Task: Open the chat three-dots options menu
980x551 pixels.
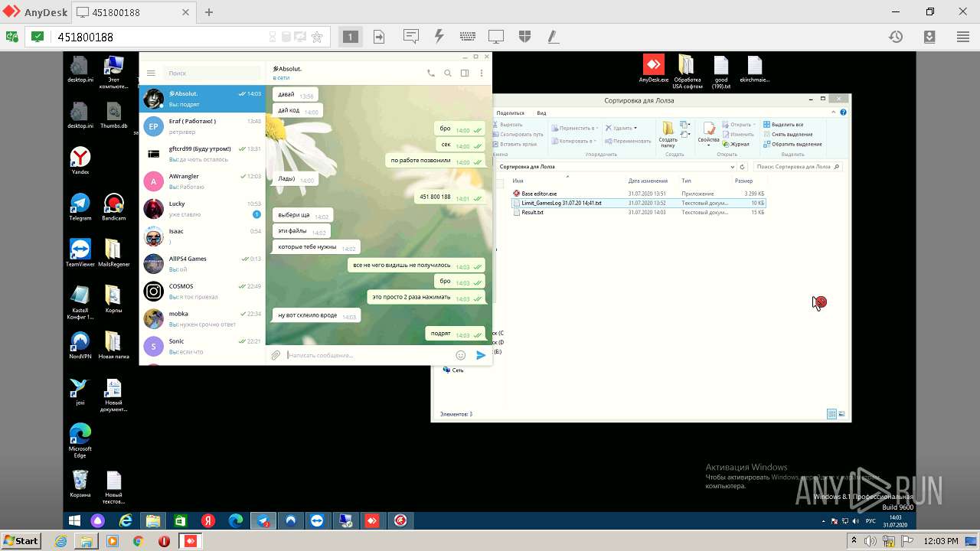Action: 482,73
